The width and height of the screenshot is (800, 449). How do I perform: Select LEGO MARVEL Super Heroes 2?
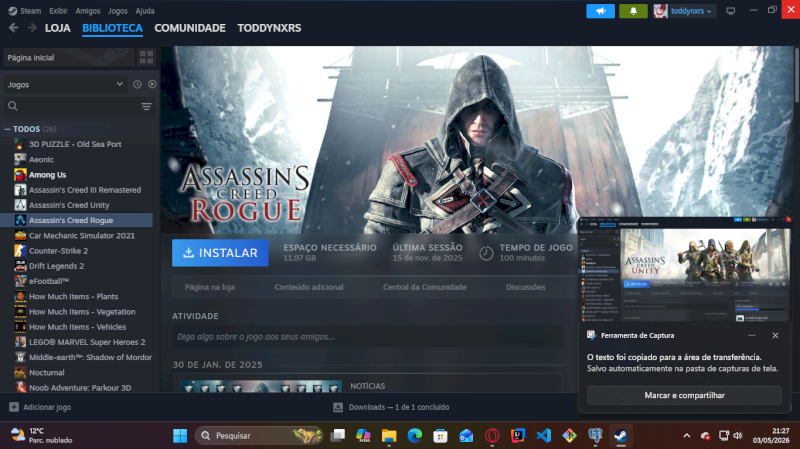(87, 342)
